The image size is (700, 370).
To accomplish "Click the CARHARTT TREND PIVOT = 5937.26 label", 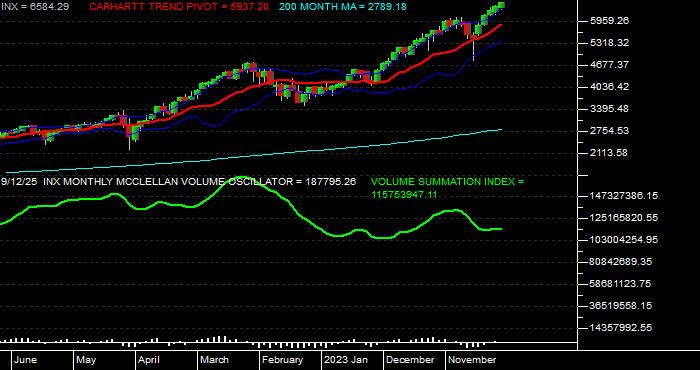I will pyautogui.click(x=179, y=7).
